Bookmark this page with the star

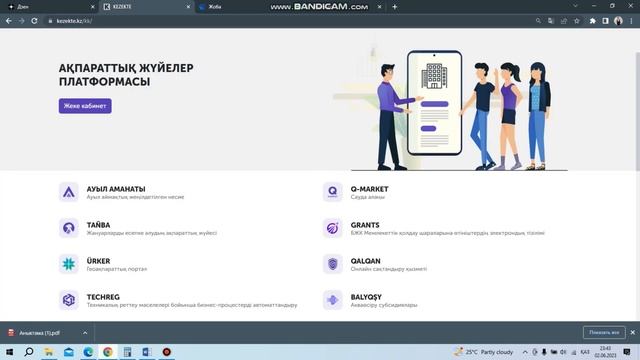[577, 21]
